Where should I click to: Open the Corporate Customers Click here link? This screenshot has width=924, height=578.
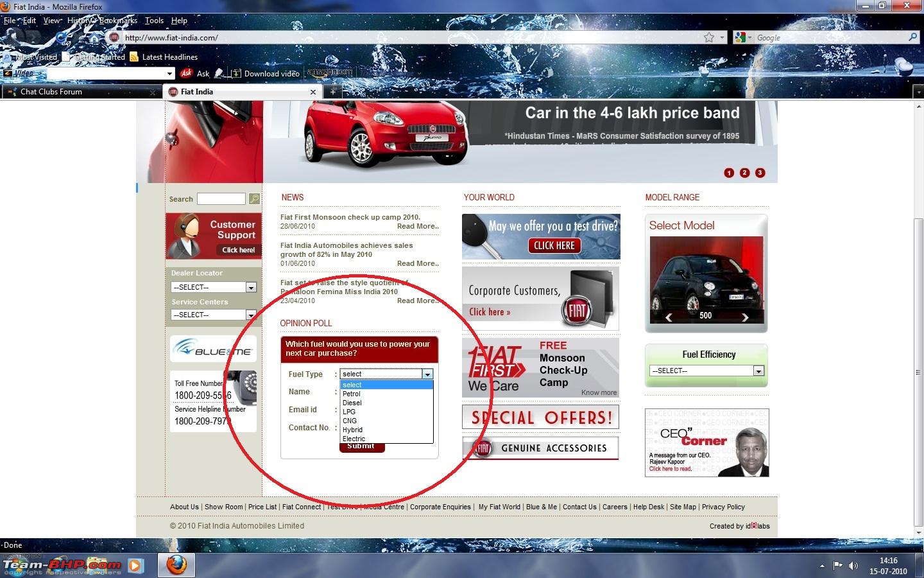pos(490,312)
